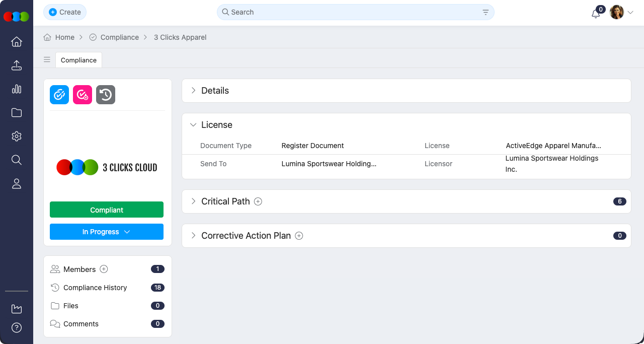Open the upload icon in sidebar
Screen dimensions: 644x344
coord(17,65)
